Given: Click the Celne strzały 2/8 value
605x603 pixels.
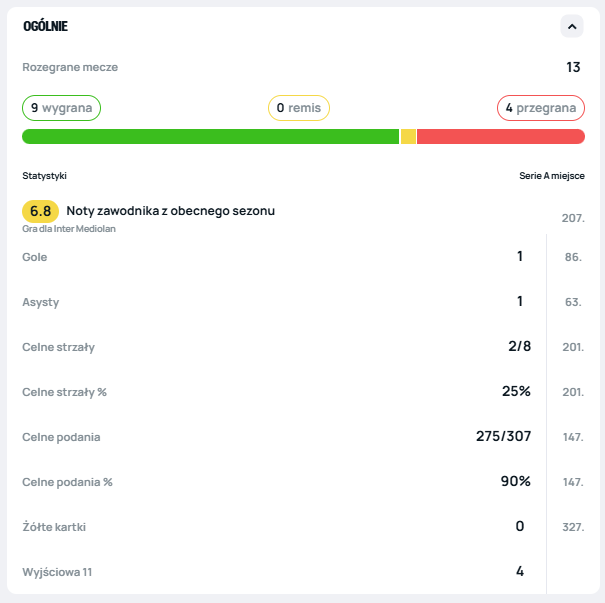Looking at the screenshot, I should point(518,347).
